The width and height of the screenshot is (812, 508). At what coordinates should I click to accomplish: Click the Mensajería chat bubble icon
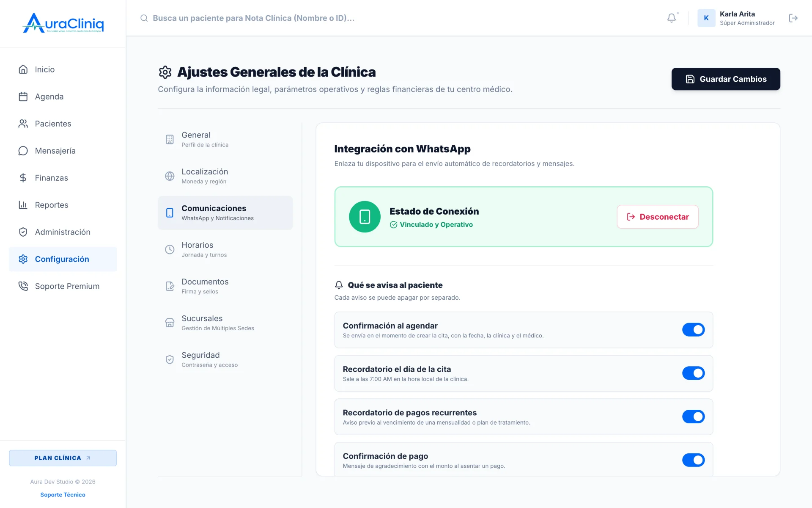tap(23, 151)
